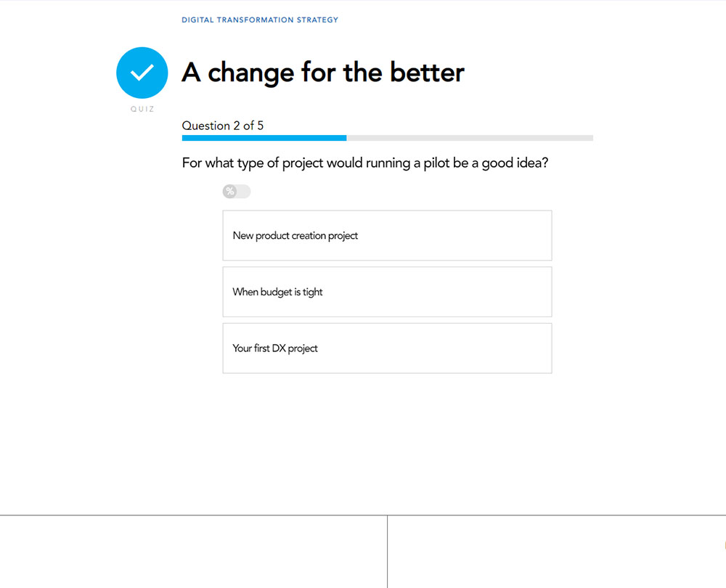Click the word "STRATEGY" in the breadcrumb
726x588 pixels.
pos(317,20)
